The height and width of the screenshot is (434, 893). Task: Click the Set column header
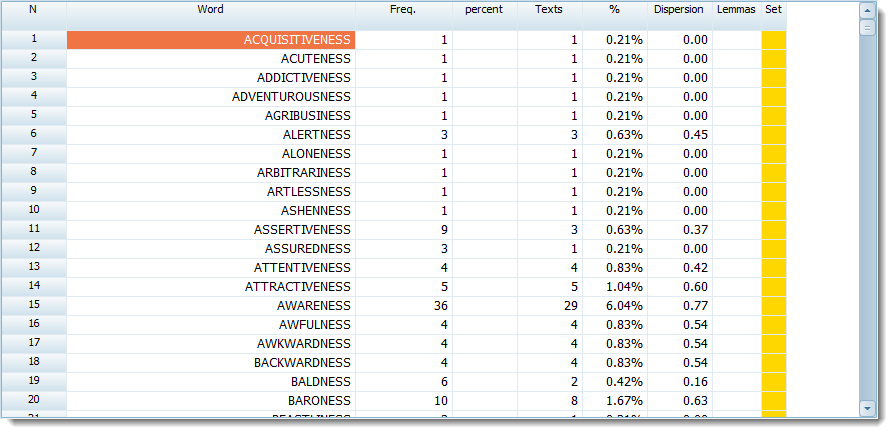pyautogui.click(x=773, y=10)
